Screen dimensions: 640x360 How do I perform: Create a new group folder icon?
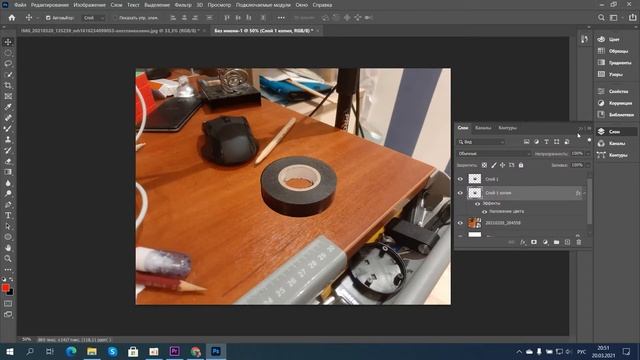[x=556, y=242]
